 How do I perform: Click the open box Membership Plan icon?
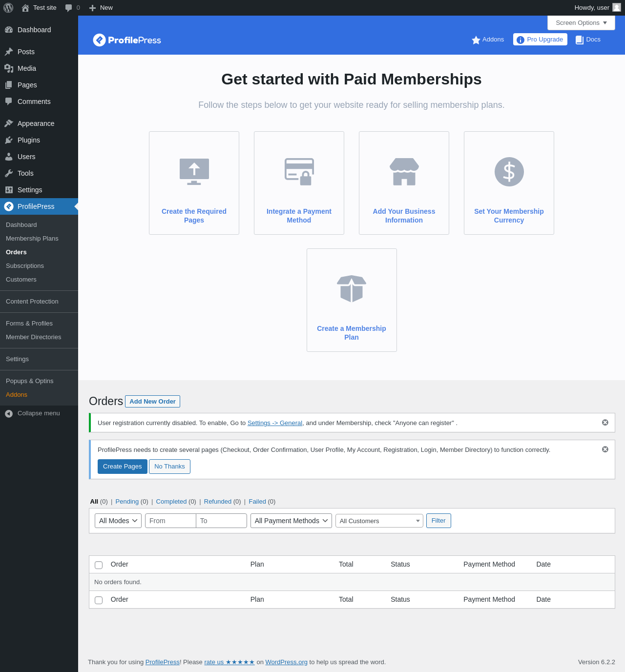click(352, 289)
